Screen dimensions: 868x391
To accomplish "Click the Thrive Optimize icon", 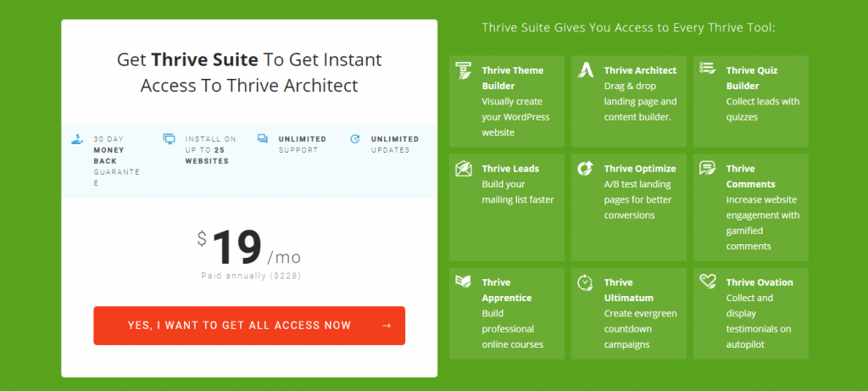I will (x=585, y=169).
